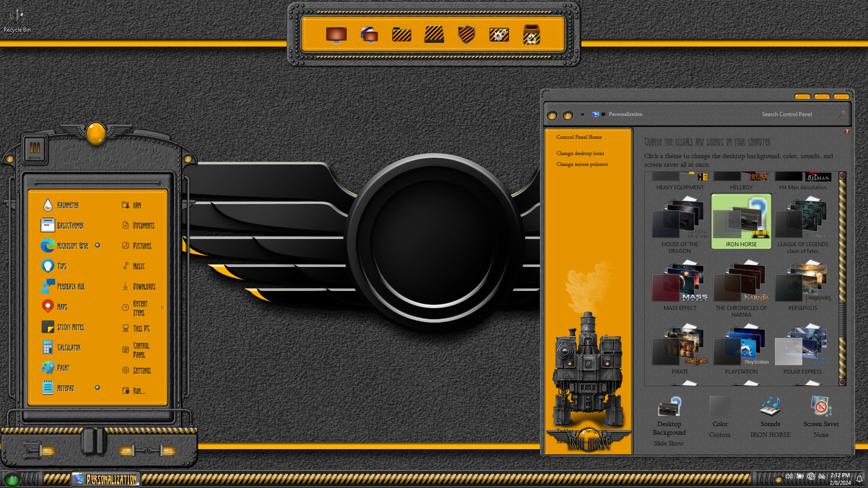Click the gears control panel dock icon

[499, 35]
